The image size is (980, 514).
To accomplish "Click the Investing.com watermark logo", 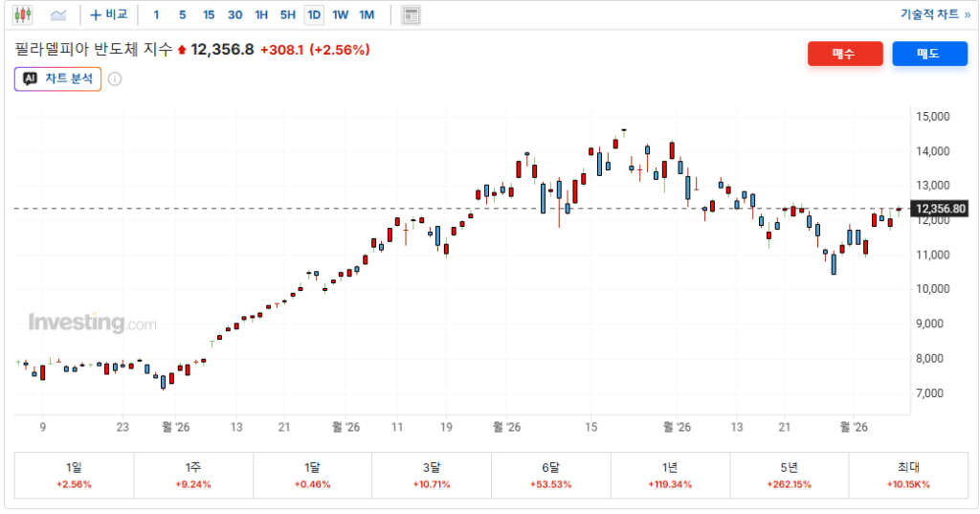I will 93,323.
